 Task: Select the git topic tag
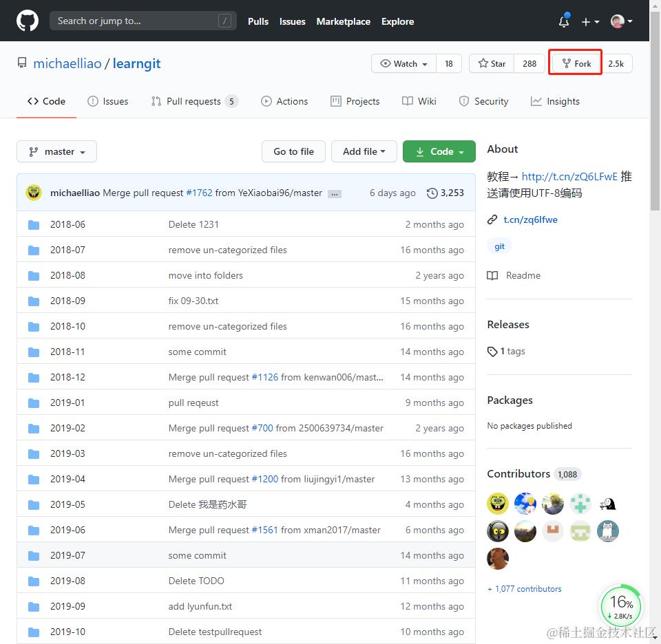pos(500,246)
